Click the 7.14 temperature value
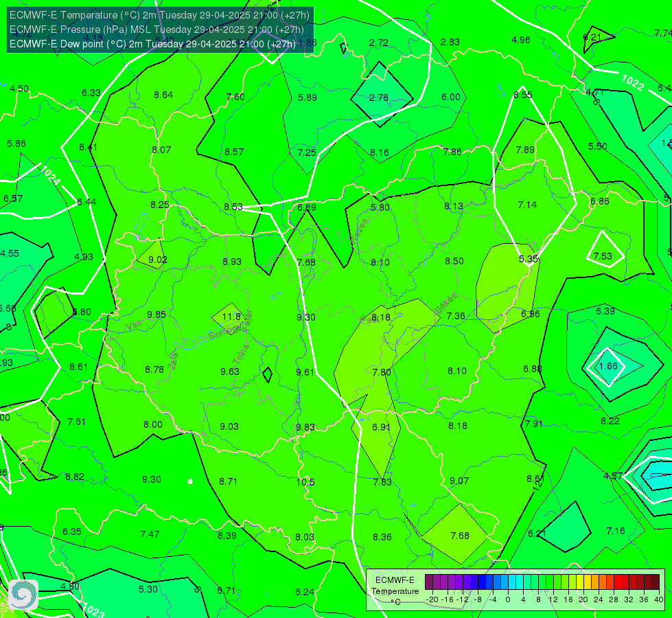 [527, 205]
